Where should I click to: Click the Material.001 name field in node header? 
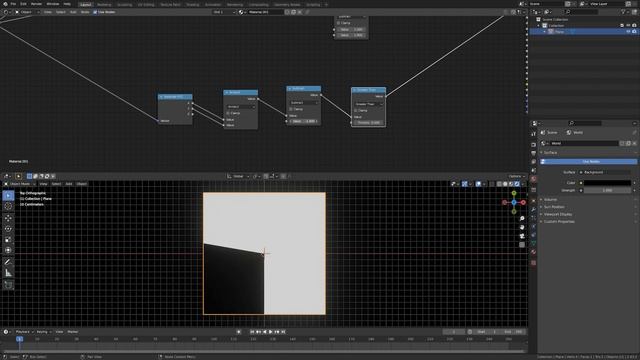coord(265,12)
